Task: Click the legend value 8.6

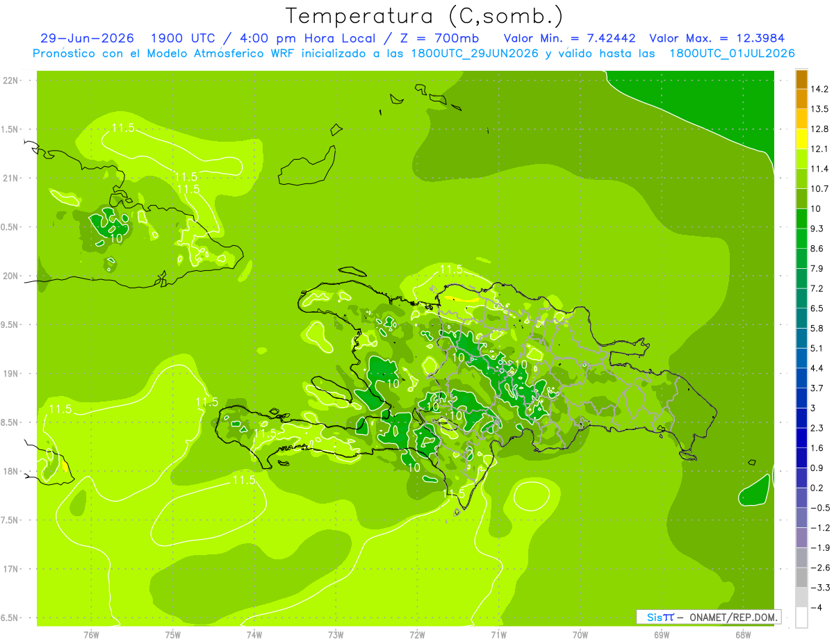Action: point(817,249)
